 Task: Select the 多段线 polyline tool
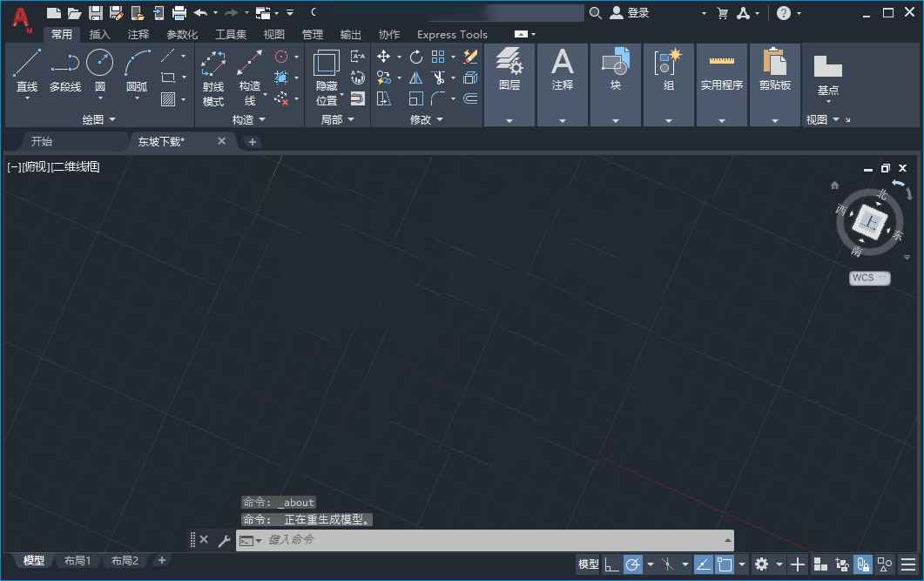click(65, 70)
